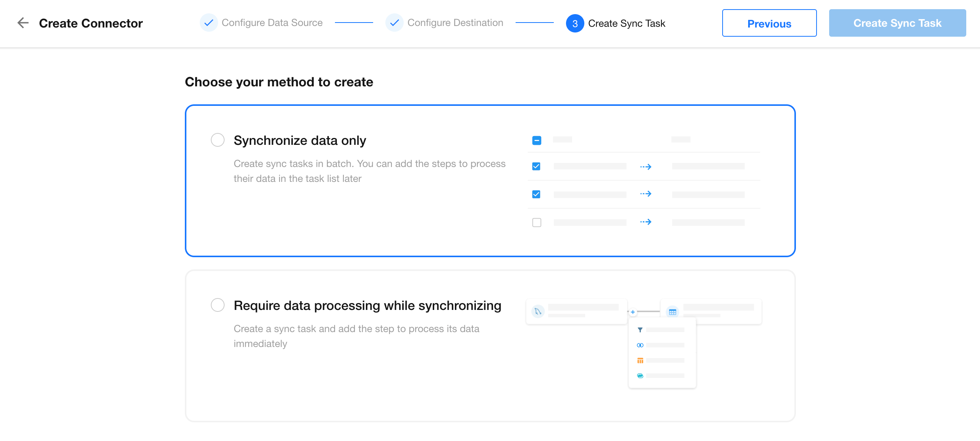The height and width of the screenshot is (441, 980).
Task: Click the step 3 circle badge
Action: (575, 24)
